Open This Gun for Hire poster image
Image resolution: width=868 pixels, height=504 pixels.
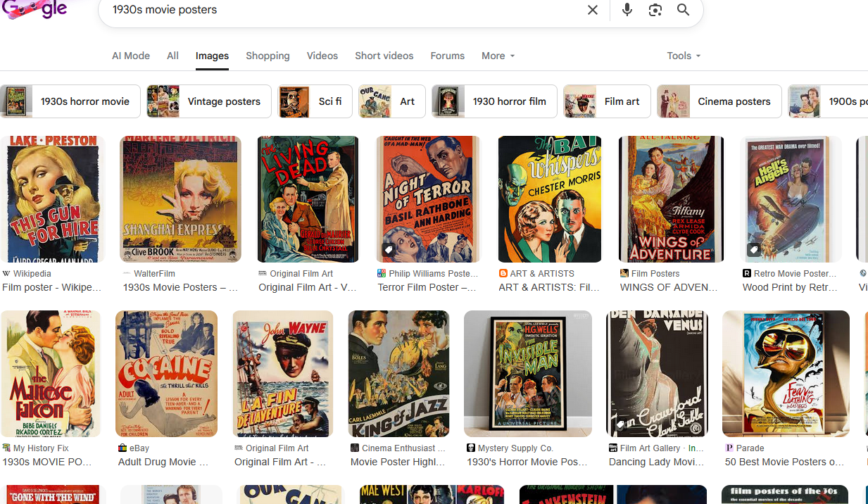pyautogui.click(x=52, y=199)
